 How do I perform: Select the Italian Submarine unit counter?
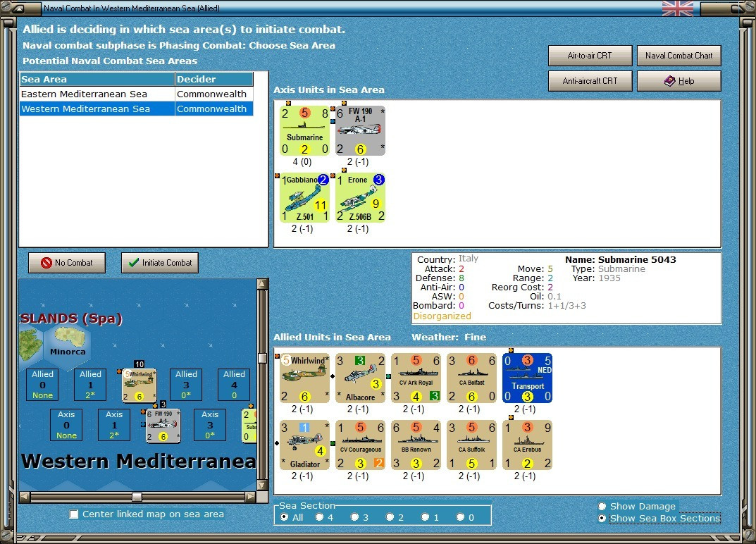pos(304,130)
